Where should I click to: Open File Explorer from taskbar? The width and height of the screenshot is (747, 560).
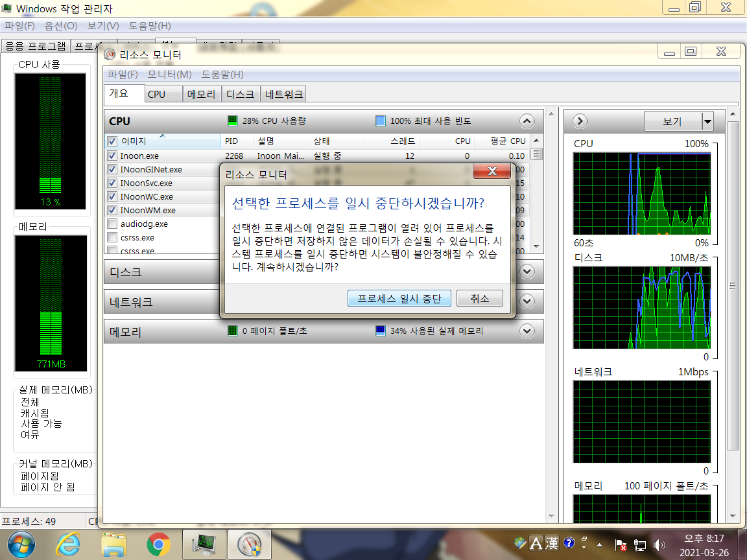coord(113,544)
